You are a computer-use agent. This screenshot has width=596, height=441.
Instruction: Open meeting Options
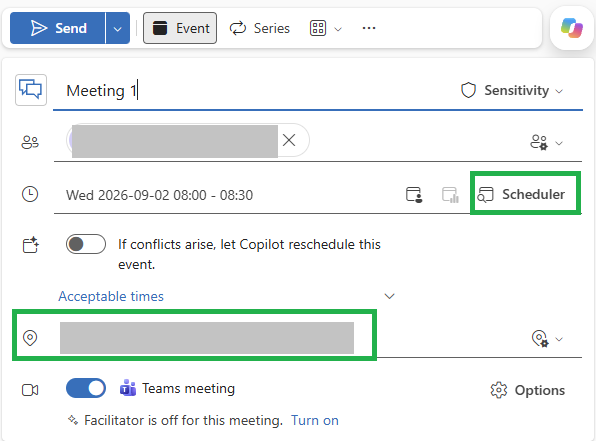coord(528,390)
